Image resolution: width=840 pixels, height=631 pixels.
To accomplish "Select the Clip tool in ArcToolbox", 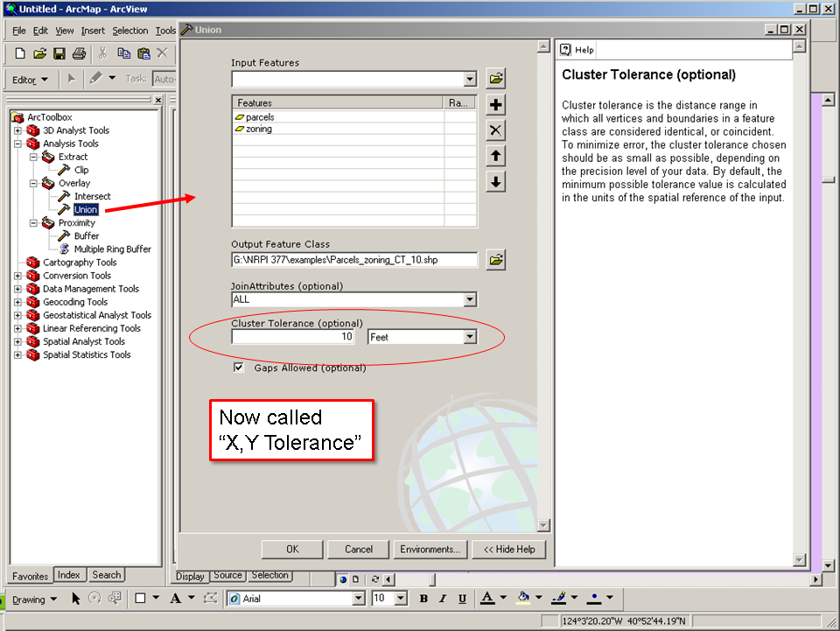I will 81,170.
